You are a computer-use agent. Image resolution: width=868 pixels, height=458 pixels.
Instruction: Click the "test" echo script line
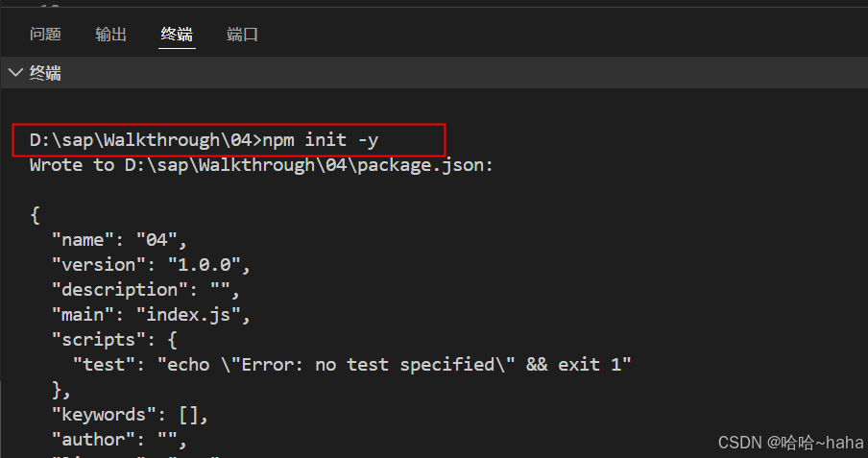[x=351, y=365]
